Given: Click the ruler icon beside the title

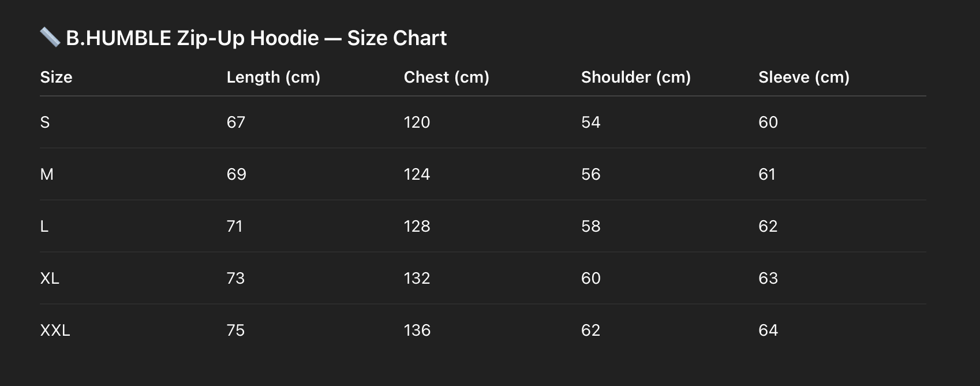Looking at the screenshot, I should pos(50,38).
